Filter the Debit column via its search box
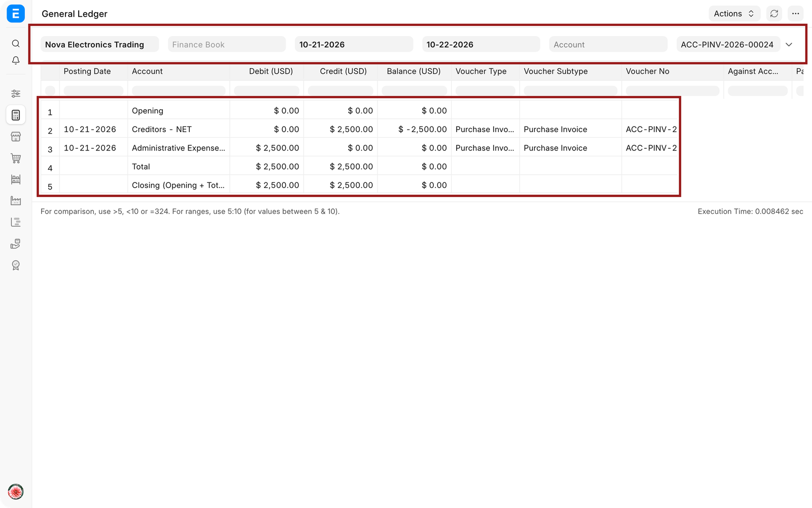The image size is (812, 508). tap(266, 90)
